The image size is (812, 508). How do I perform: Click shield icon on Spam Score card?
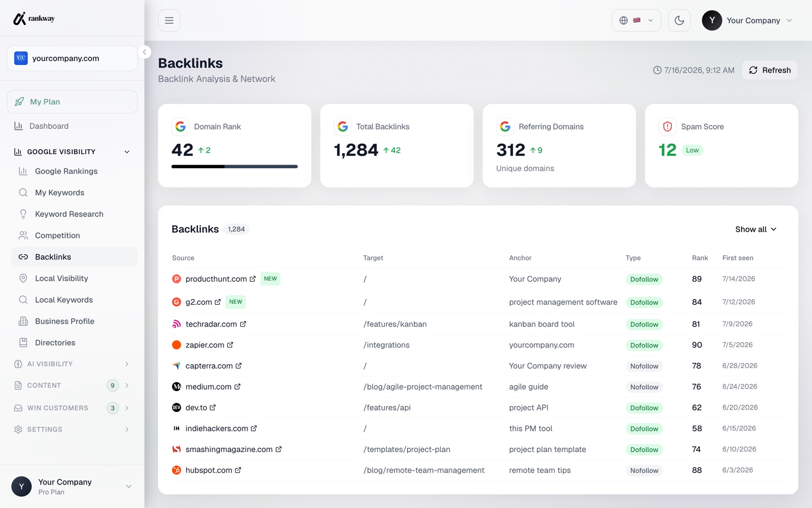click(x=667, y=126)
